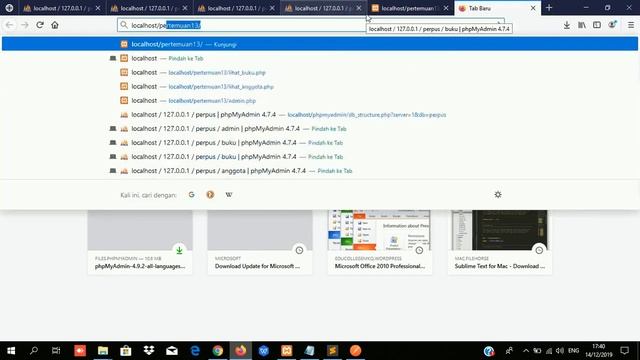
Task: Open suggestion localhost/pertemuan13/lihat_anggota.php
Action: (320, 87)
